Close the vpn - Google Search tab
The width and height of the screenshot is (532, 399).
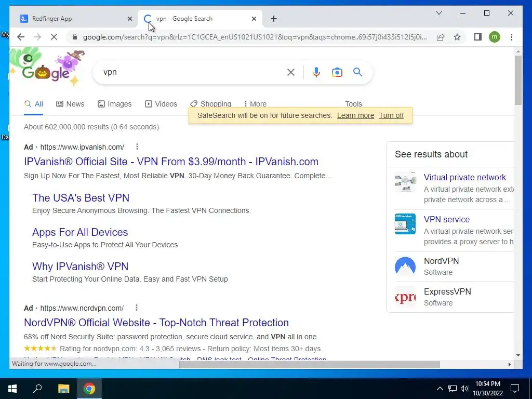click(x=254, y=19)
